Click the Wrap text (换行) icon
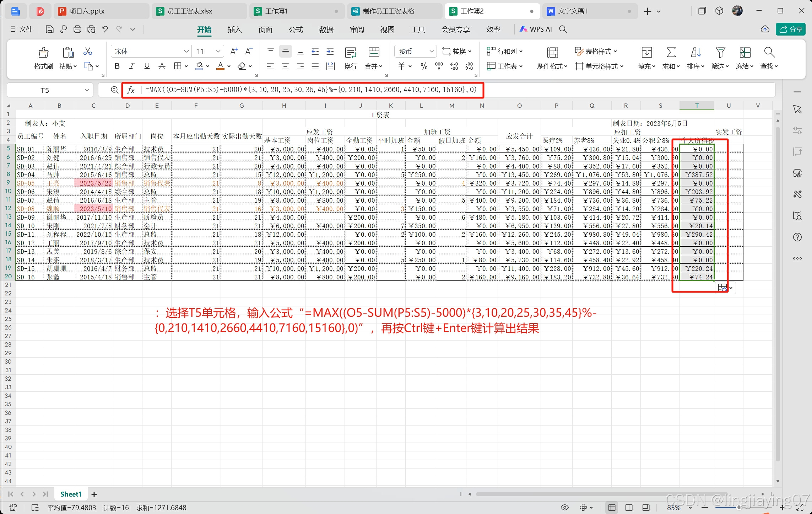Viewport: 812px width, 514px height. point(350,53)
